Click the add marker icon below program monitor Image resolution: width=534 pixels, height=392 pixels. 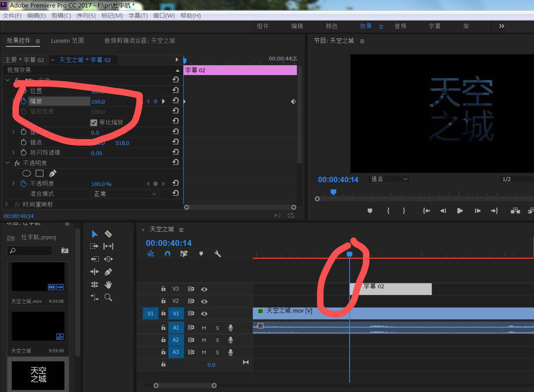[x=370, y=211]
